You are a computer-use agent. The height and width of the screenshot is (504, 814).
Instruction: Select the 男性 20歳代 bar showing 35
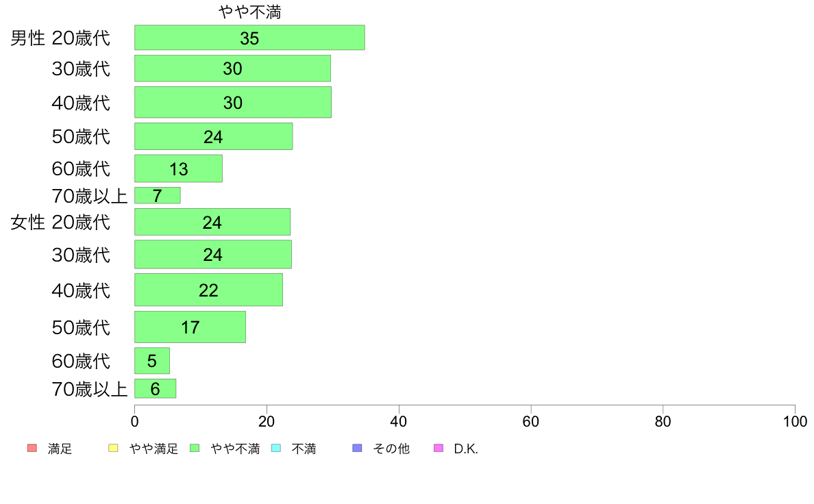tap(249, 38)
